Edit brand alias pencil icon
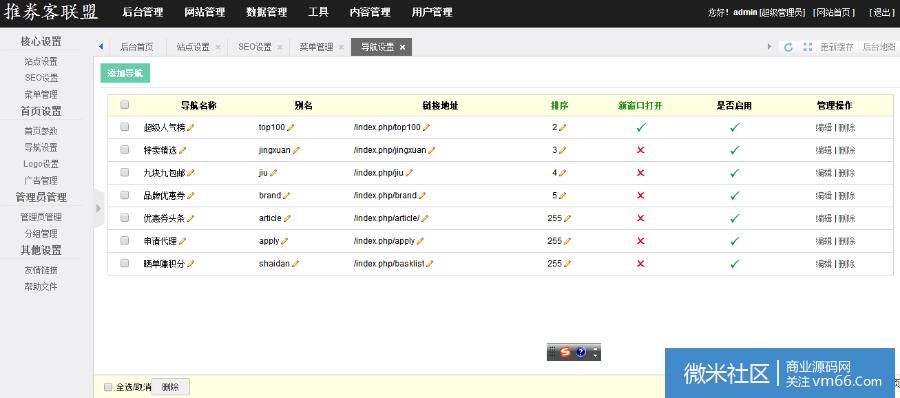Screen dimensions: 900x398 pos(286,196)
